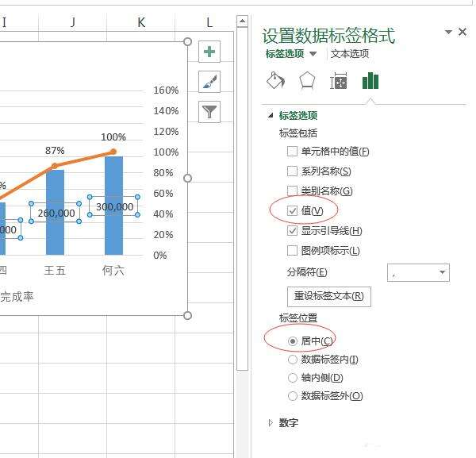The image size is (476, 458).
Task: Click the 标签包括 heading
Action: click(x=298, y=133)
